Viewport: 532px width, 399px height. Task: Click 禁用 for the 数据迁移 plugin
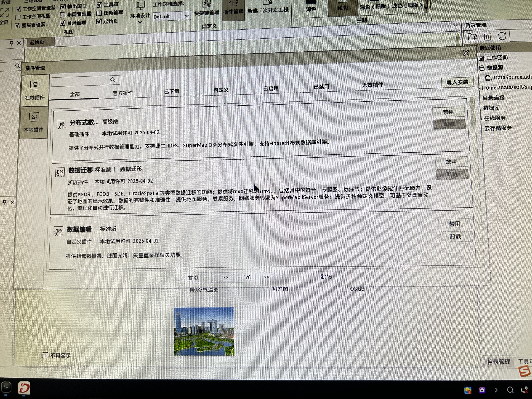click(x=451, y=162)
